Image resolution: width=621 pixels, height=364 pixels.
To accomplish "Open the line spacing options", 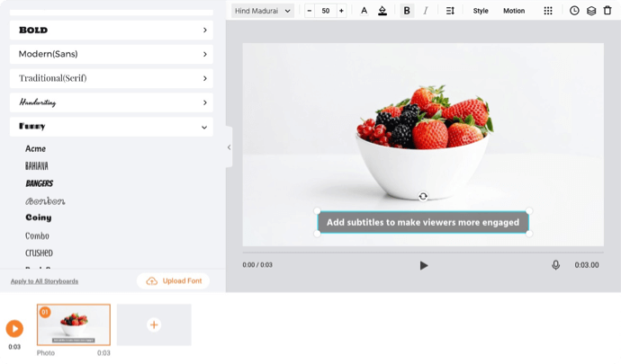I will click(450, 11).
